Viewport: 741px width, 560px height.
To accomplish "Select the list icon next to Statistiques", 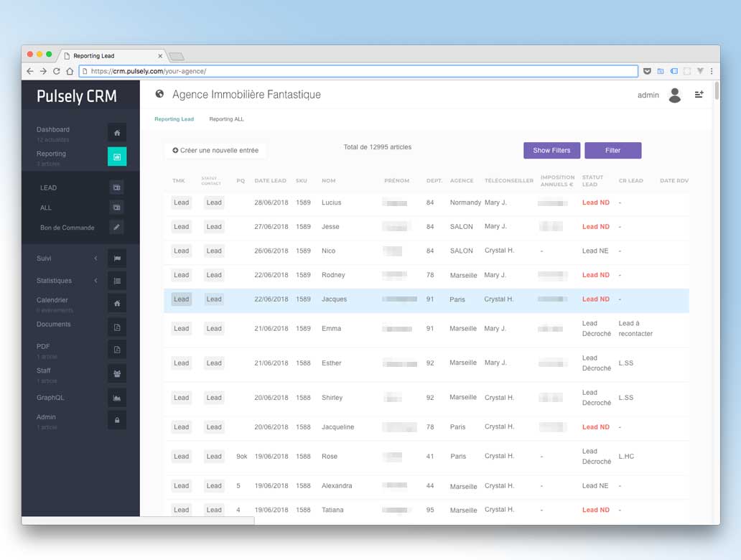I will 117,281.
